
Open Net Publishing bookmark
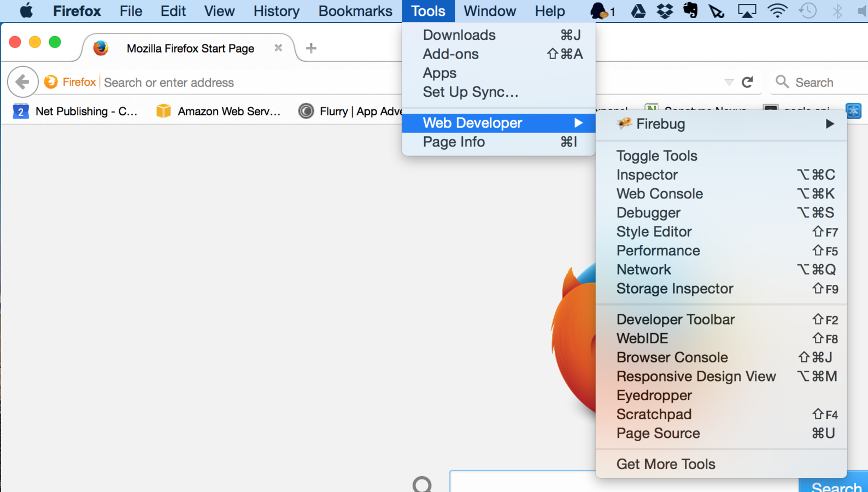(75, 111)
